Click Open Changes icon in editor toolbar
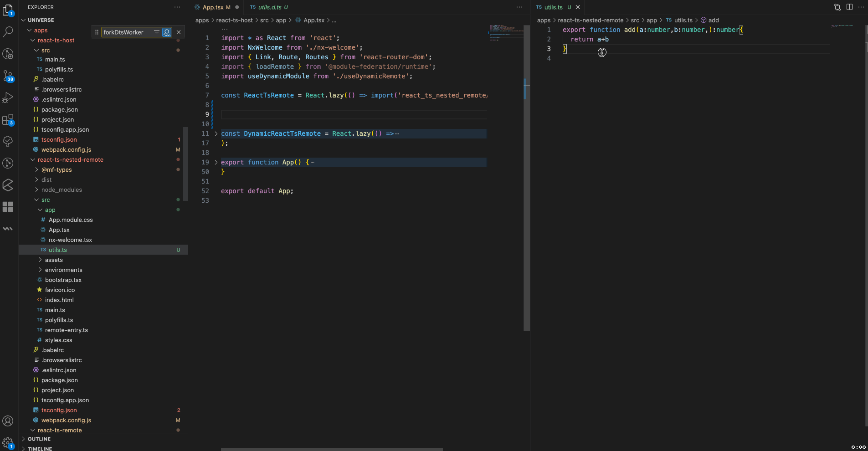 (837, 7)
